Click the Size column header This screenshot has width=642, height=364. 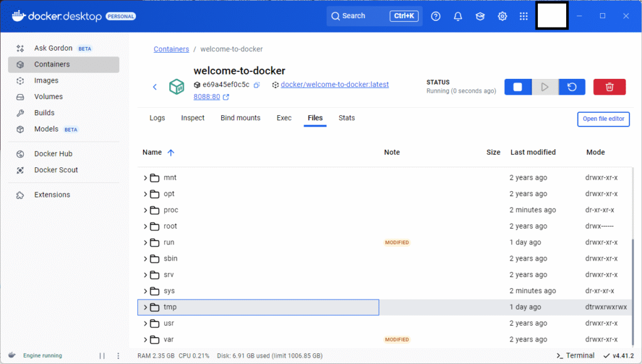(493, 152)
